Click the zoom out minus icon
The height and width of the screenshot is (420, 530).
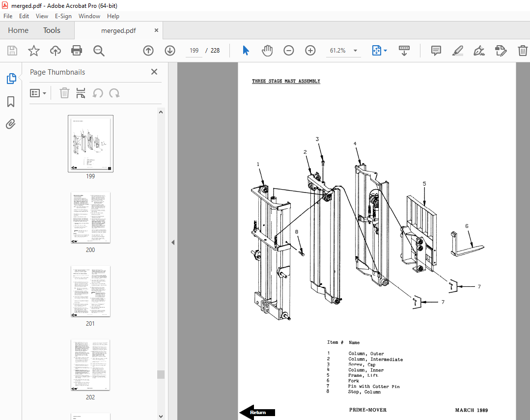tap(289, 51)
